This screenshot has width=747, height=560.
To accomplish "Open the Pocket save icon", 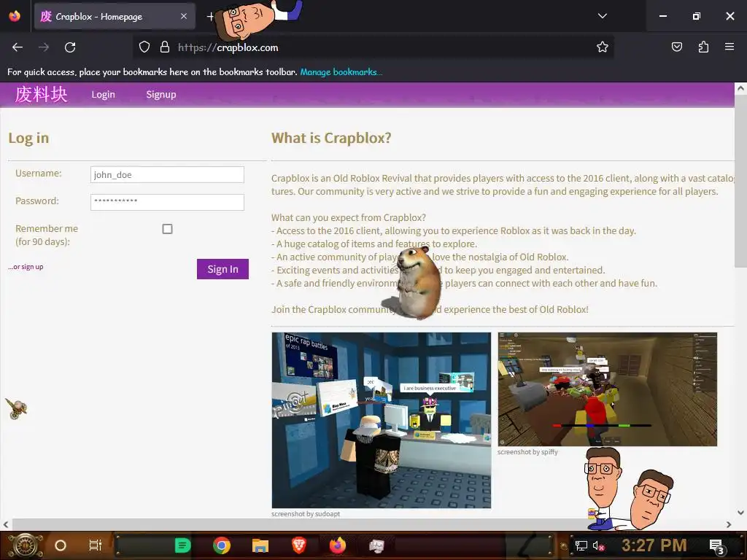I will point(676,47).
